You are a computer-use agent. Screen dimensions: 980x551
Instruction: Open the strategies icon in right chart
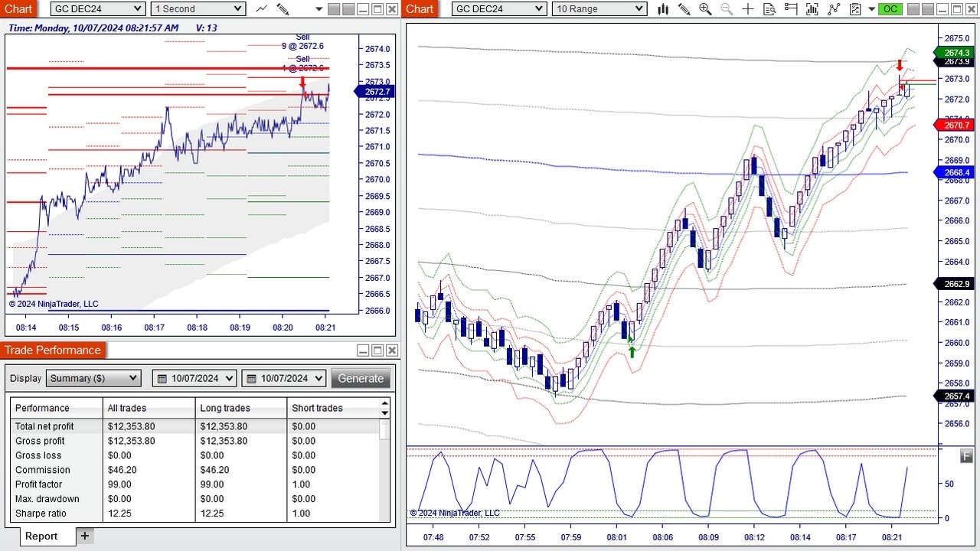pyautogui.click(x=834, y=9)
